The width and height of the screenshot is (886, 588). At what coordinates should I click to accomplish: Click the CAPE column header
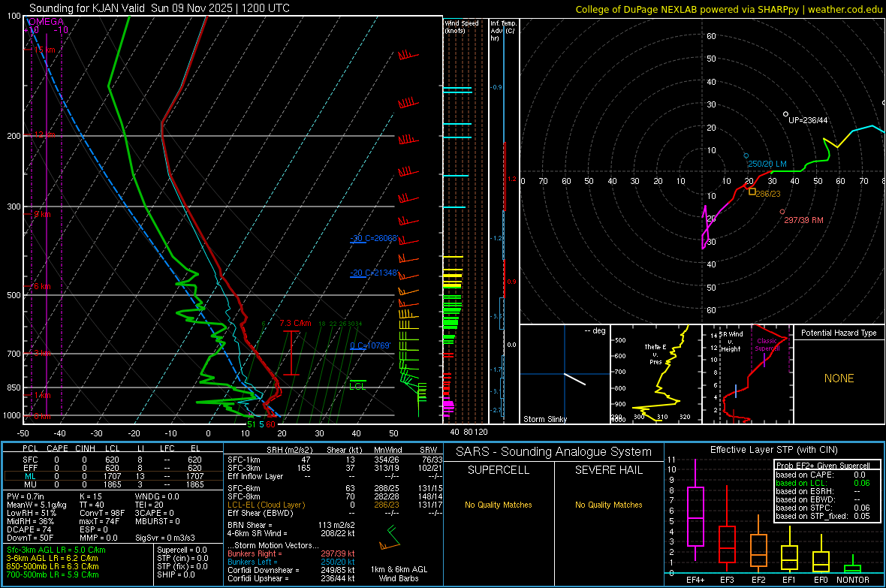point(57,448)
